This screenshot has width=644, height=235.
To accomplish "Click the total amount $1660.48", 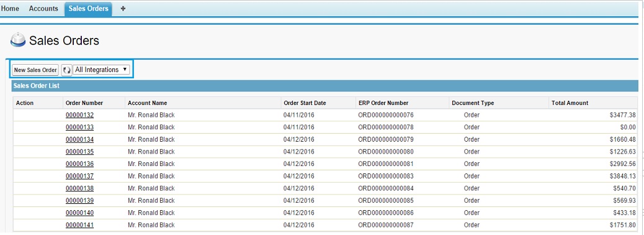I will (x=623, y=139).
